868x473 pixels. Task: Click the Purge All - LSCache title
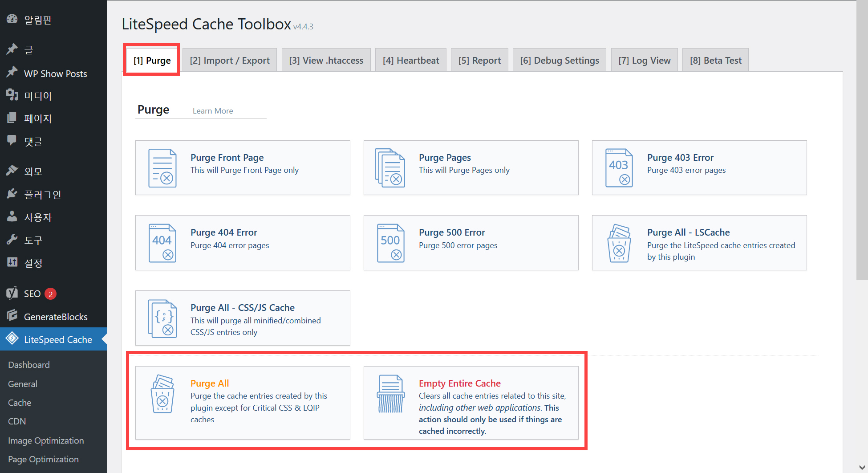point(688,232)
